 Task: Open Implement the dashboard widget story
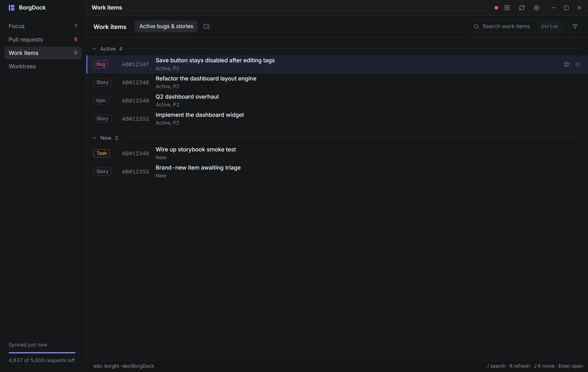coord(337,119)
